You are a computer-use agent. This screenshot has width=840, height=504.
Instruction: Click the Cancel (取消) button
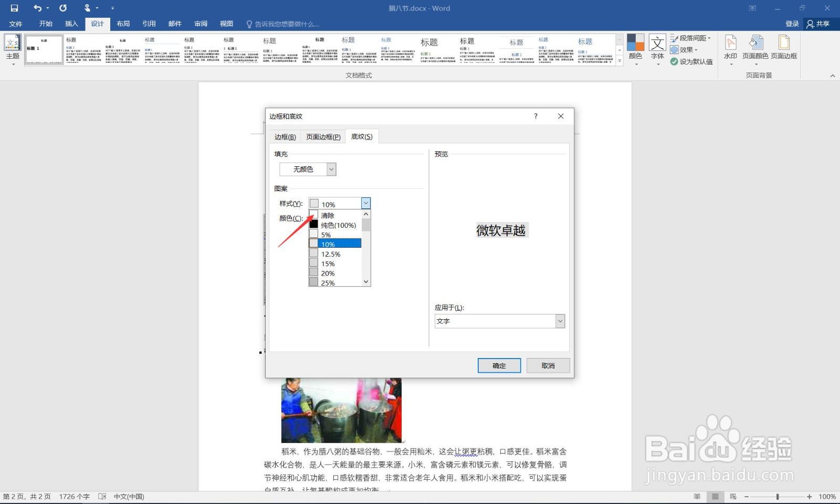pyautogui.click(x=548, y=365)
